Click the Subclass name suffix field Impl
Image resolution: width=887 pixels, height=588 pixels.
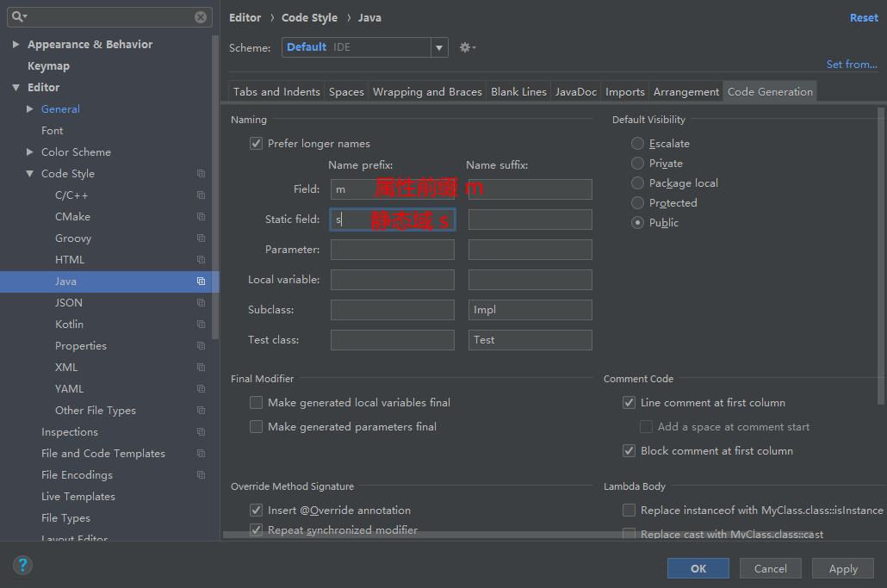point(530,310)
